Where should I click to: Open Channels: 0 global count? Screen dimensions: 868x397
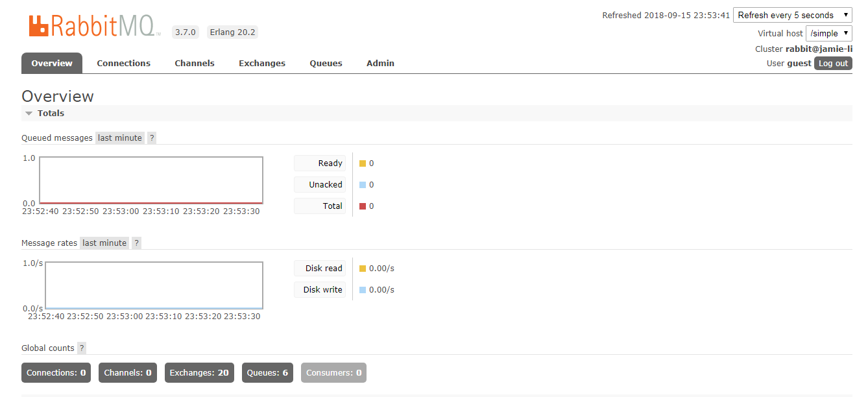coord(128,372)
